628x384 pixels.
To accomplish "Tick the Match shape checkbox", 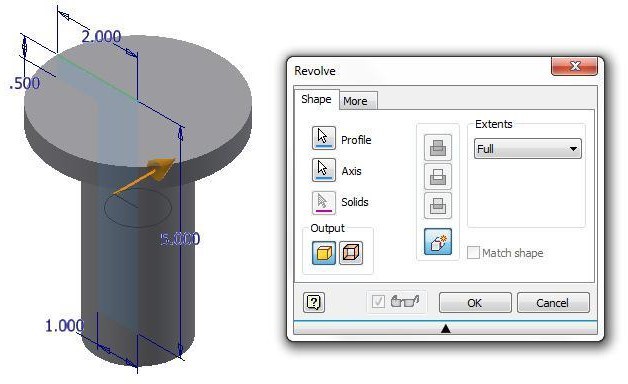I will pyautogui.click(x=473, y=253).
